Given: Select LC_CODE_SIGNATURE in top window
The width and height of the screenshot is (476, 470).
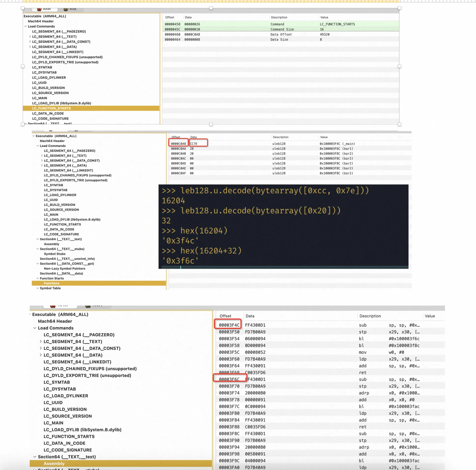Looking at the screenshot, I should 50,119.
